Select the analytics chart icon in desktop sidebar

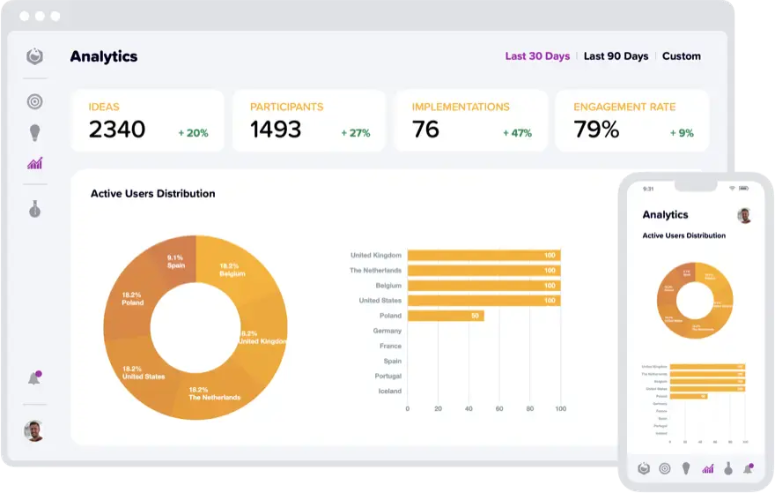35,163
